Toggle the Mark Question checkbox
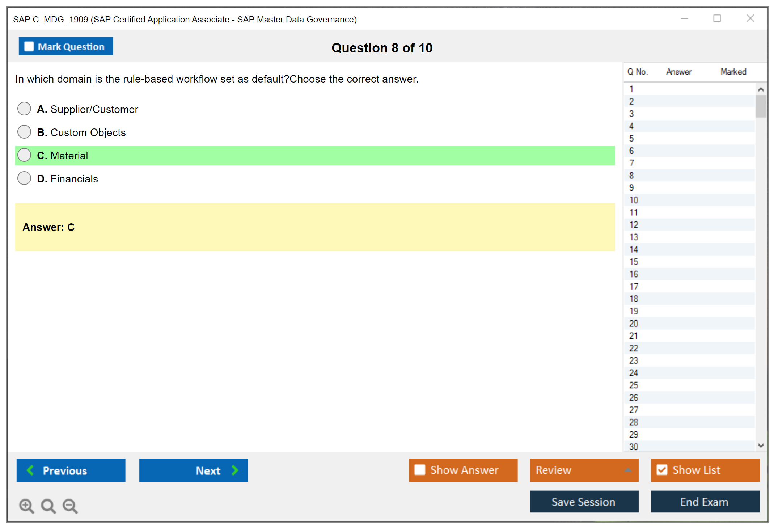 click(x=29, y=46)
